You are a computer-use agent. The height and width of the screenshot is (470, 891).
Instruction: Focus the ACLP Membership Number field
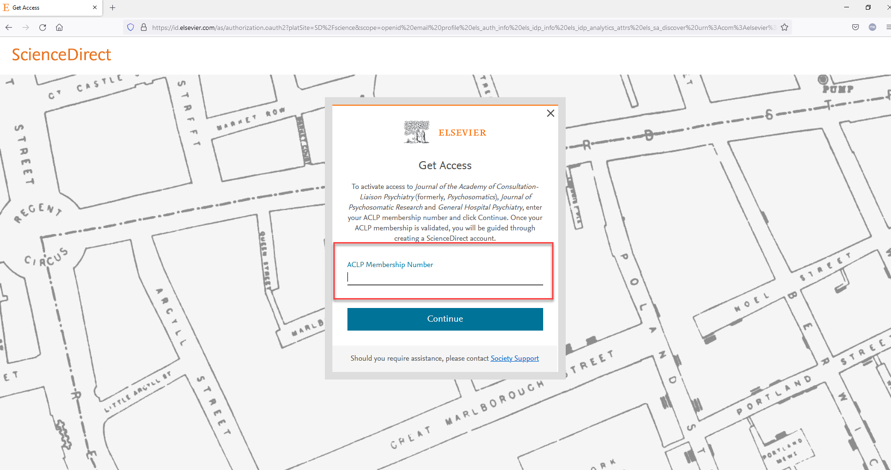click(445, 277)
